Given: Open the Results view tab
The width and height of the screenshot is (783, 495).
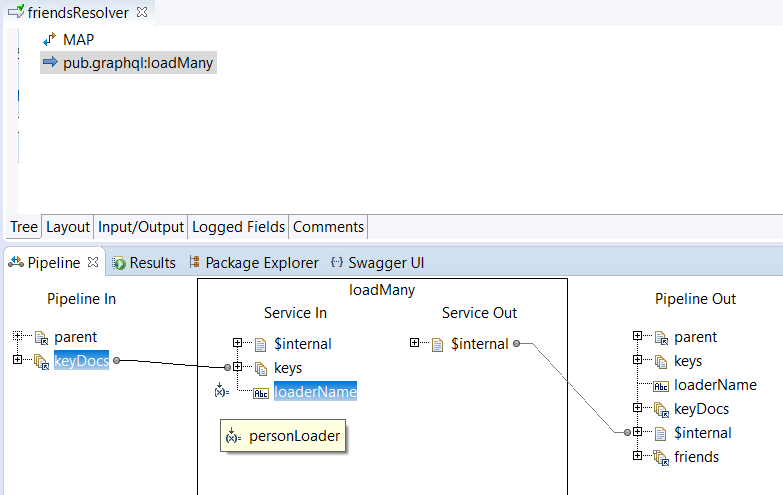Looking at the screenshot, I should coord(144,263).
